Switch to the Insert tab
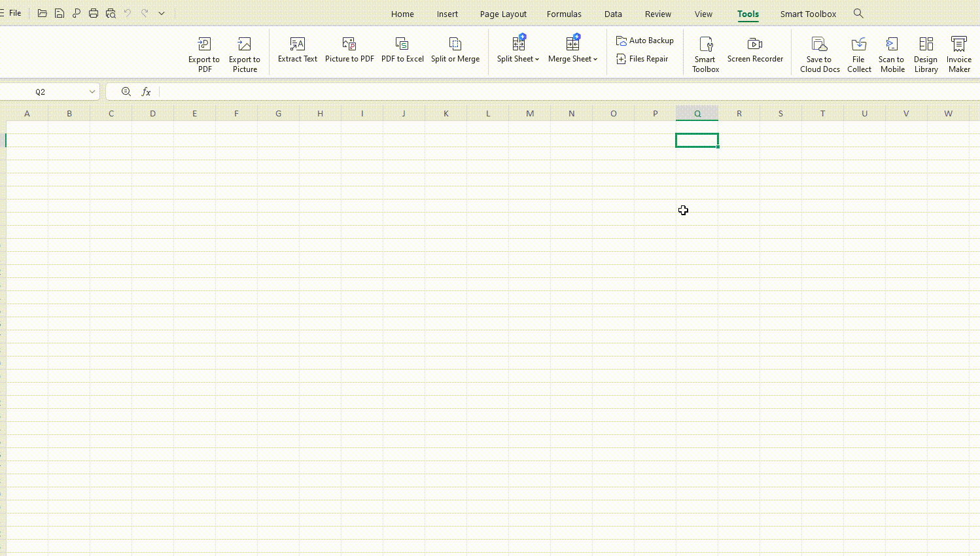The height and width of the screenshot is (556, 980). (447, 14)
